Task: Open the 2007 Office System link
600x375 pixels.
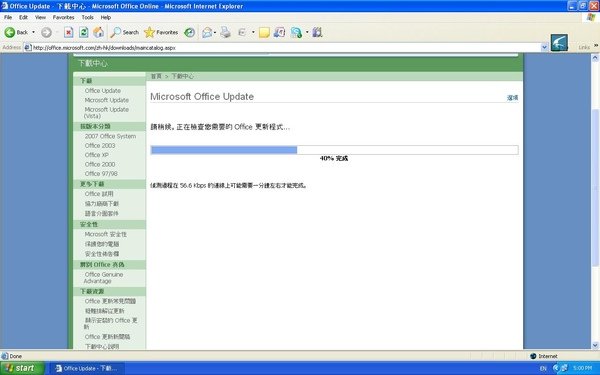Action: [110, 136]
